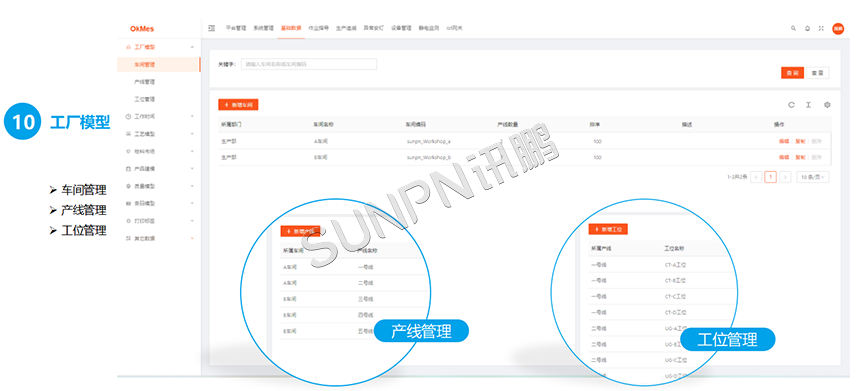Click the 新增车间 add button
Screen dimensions: 860x391
coord(238,105)
